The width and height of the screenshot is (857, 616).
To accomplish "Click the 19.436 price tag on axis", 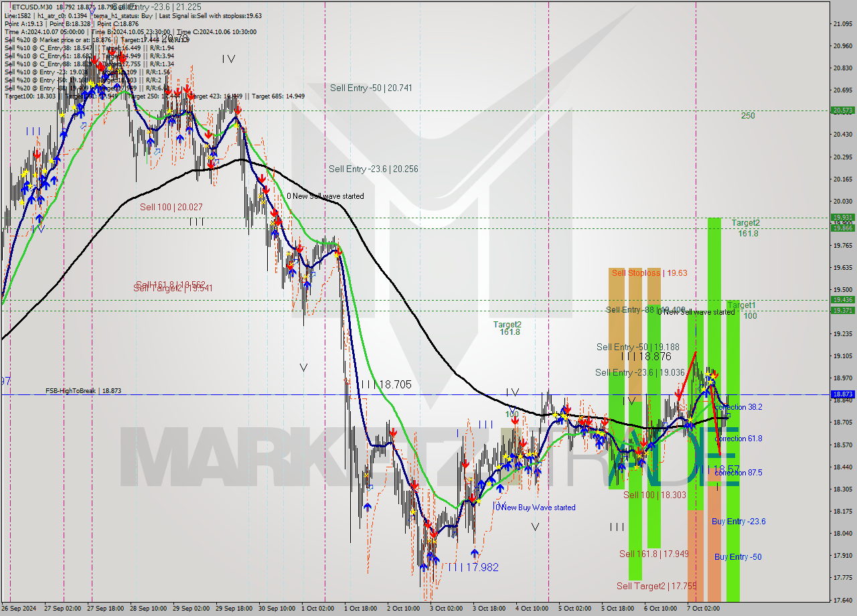I will click(842, 299).
